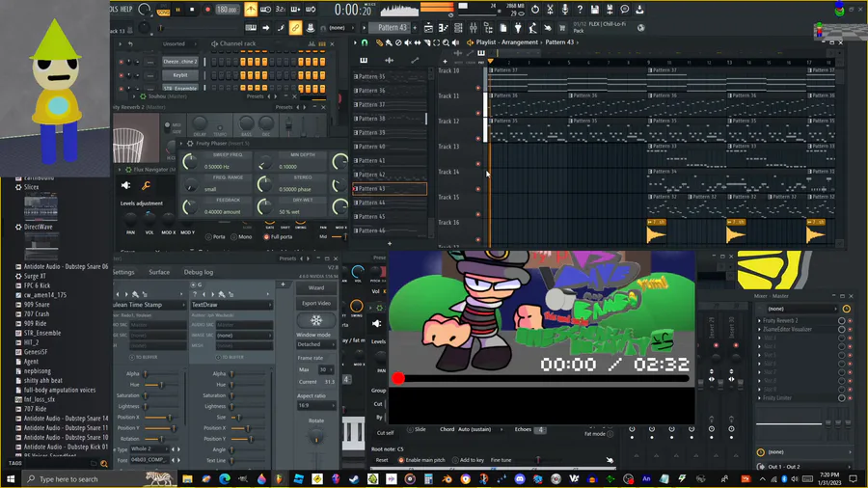The height and width of the screenshot is (488, 868).
Task: Toggle the playlist magnet snap icon
Action: tap(365, 42)
